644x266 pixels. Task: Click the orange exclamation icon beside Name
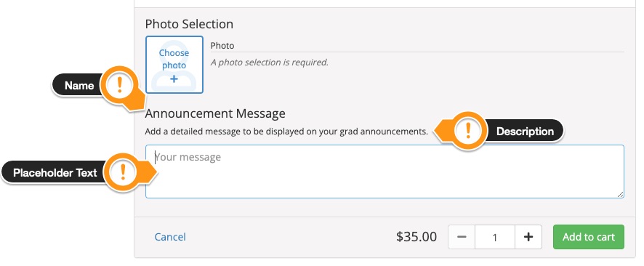tap(119, 84)
